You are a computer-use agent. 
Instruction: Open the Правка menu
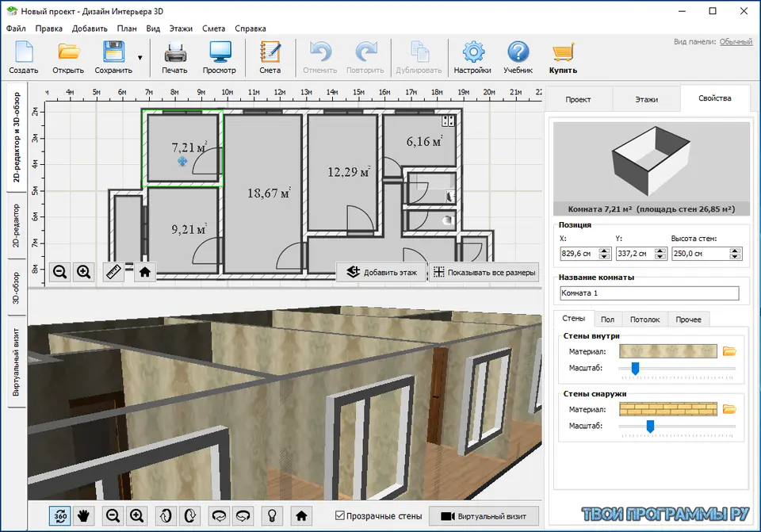49,29
